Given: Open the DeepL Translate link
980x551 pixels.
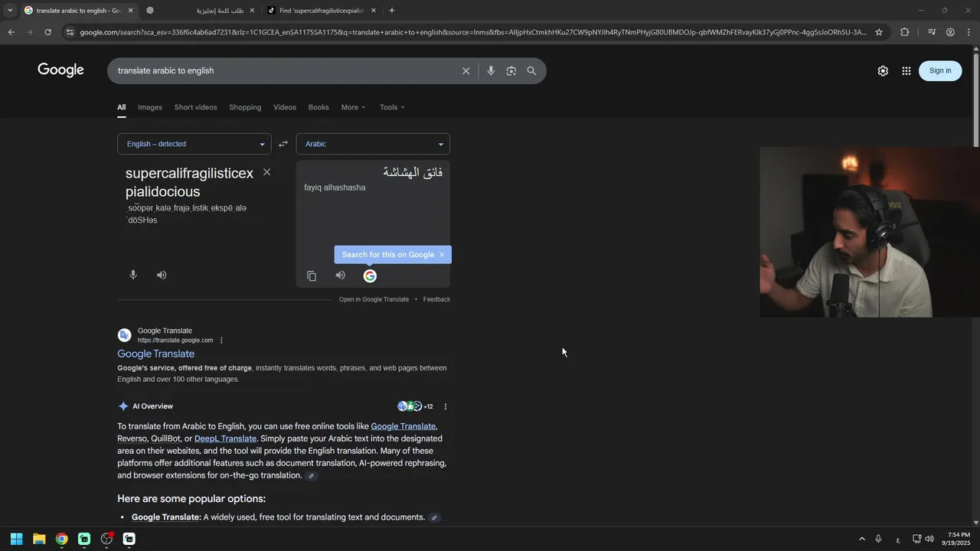Looking at the screenshot, I should (x=225, y=439).
